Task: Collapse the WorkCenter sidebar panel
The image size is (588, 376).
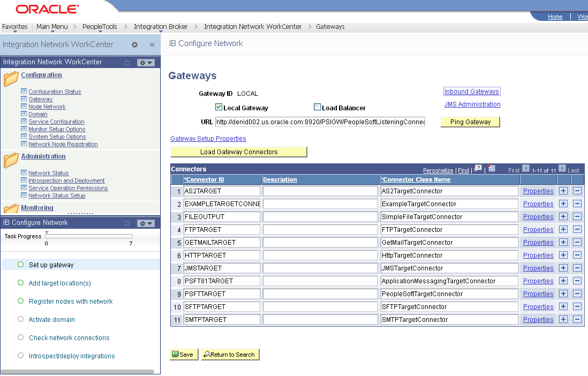Action: pyautogui.click(x=152, y=45)
